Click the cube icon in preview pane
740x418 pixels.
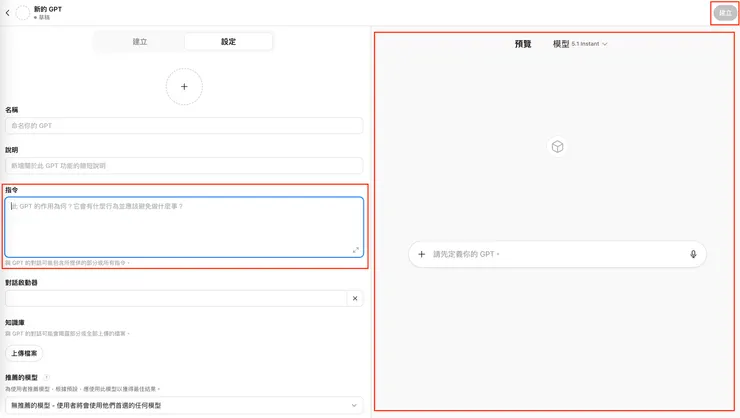557,147
